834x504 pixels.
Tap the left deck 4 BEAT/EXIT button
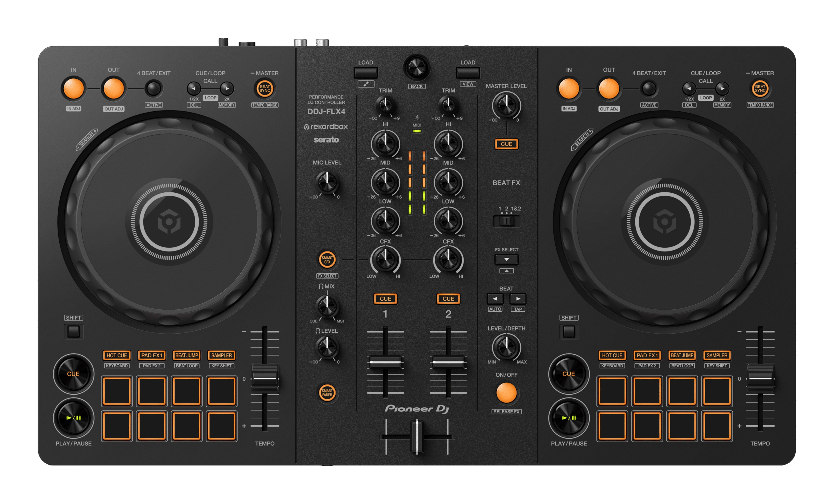[x=154, y=89]
